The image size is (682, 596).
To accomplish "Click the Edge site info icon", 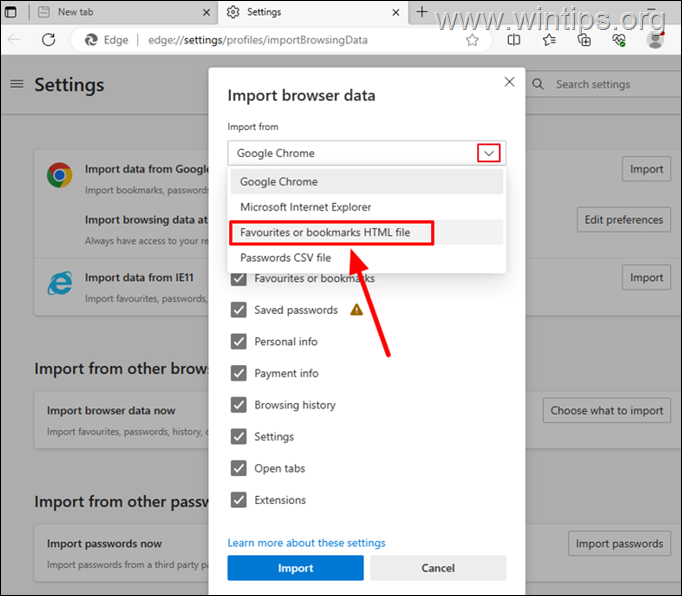I will click(91, 40).
